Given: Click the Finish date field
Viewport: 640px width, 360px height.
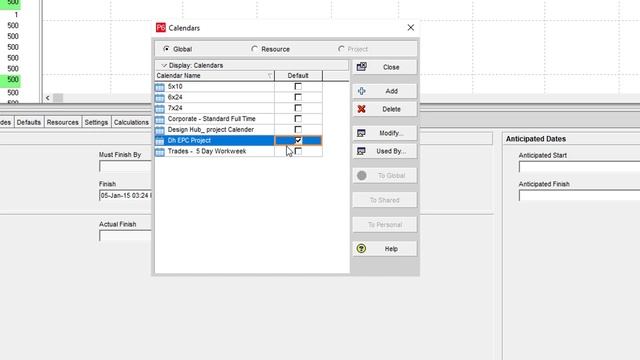Looking at the screenshot, I should tap(125, 196).
